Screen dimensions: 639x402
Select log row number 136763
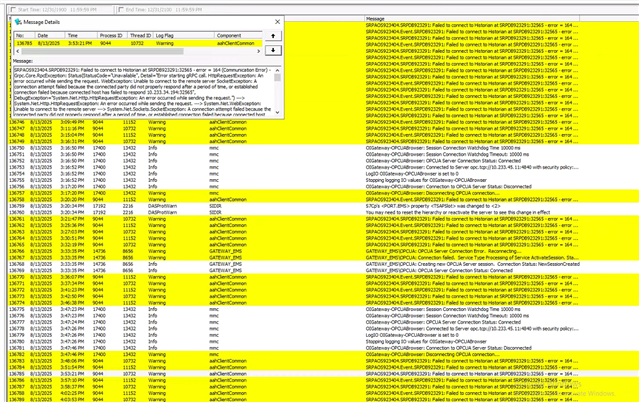pyautogui.click(x=323, y=232)
